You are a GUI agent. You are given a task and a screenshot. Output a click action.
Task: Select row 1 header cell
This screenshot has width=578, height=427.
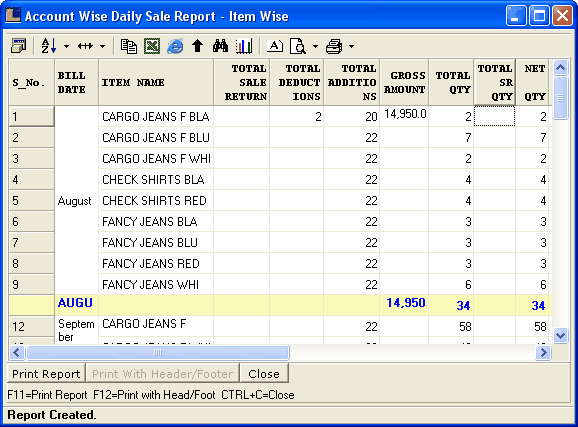tap(32, 117)
